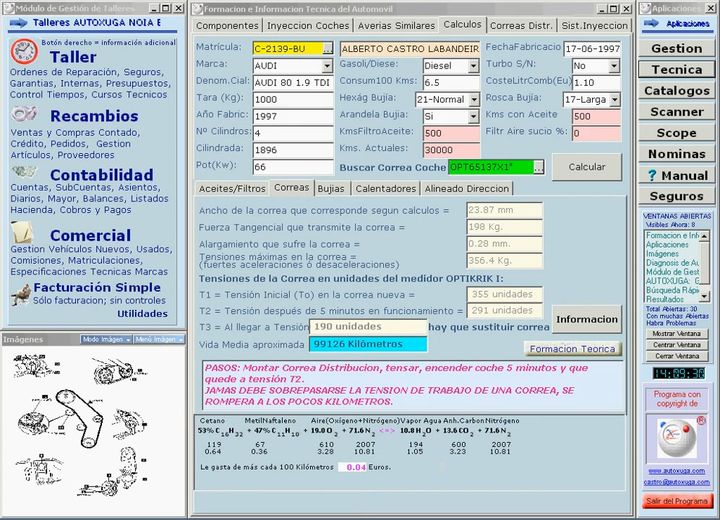The width and height of the screenshot is (720, 520).
Task: Open the Gestion application button
Action: pos(676,48)
